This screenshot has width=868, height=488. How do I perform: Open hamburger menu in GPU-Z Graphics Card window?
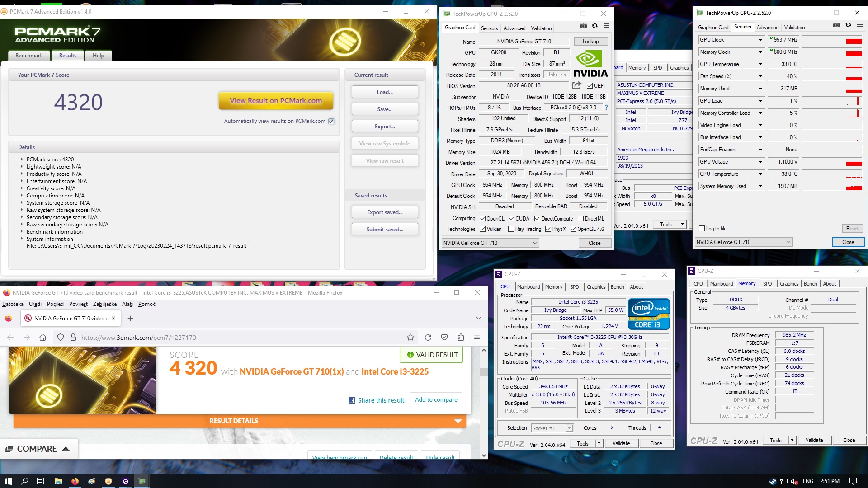coord(607,26)
